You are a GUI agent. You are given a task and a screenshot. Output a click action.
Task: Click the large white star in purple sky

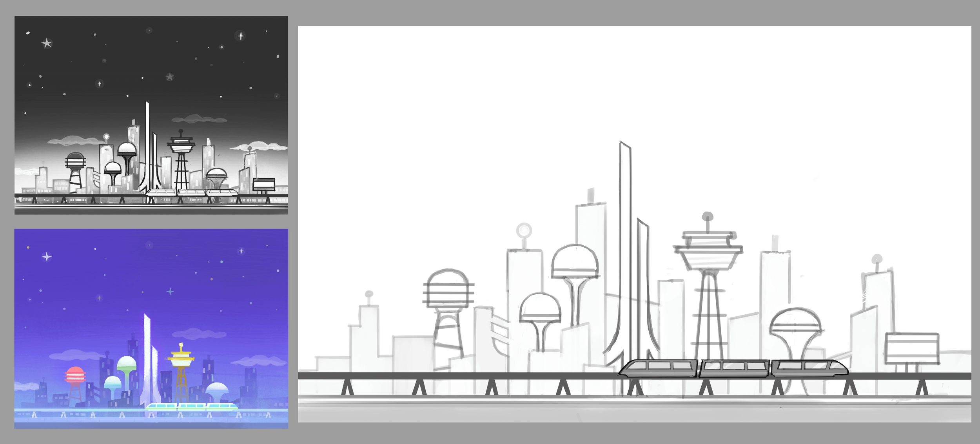point(47,257)
